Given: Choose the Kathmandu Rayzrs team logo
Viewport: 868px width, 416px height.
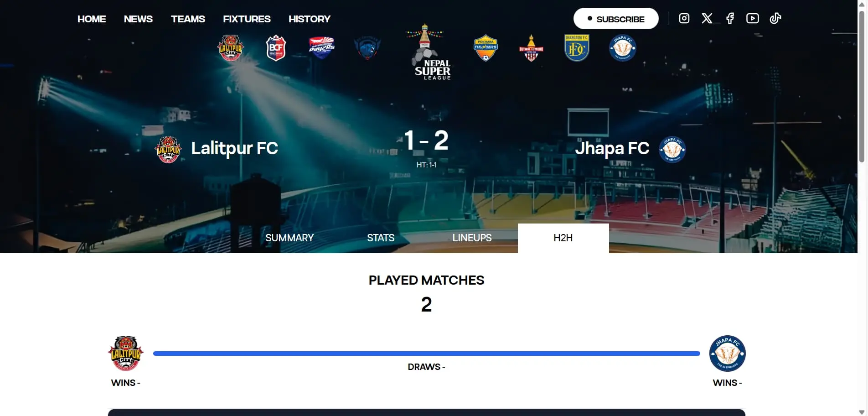Looking at the screenshot, I should click(x=322, y=48).
